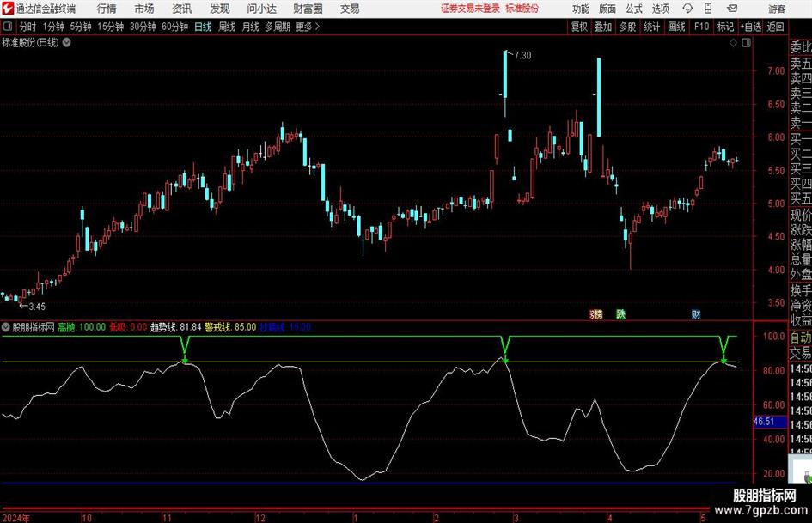812x523 pixels.
Task: Click the +自选 add to watchlist button
Action: click(751, 27)
